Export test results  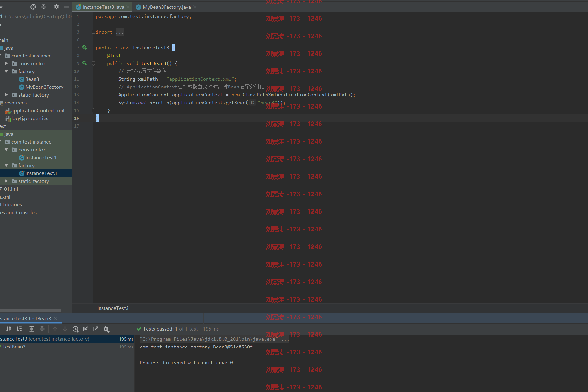pos(96,329)
